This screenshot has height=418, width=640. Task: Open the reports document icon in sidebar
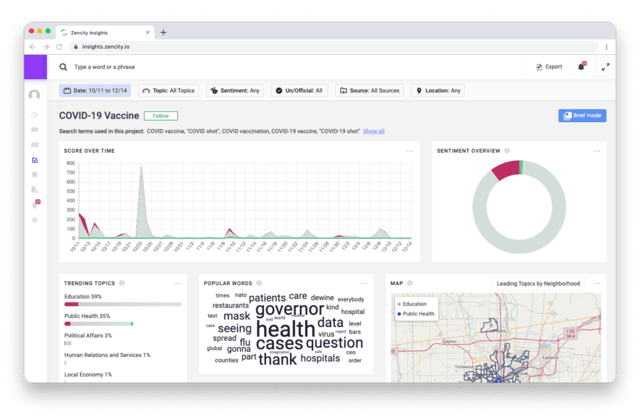(35, 189)
